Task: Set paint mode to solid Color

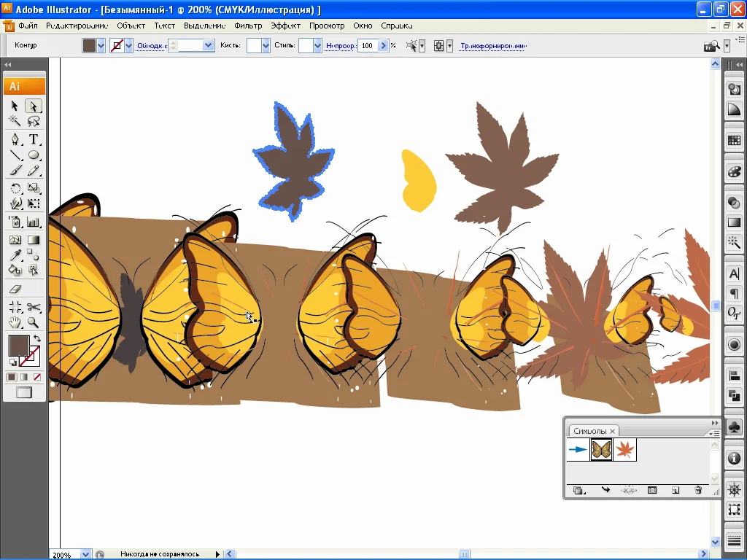Action: point(12,377)
